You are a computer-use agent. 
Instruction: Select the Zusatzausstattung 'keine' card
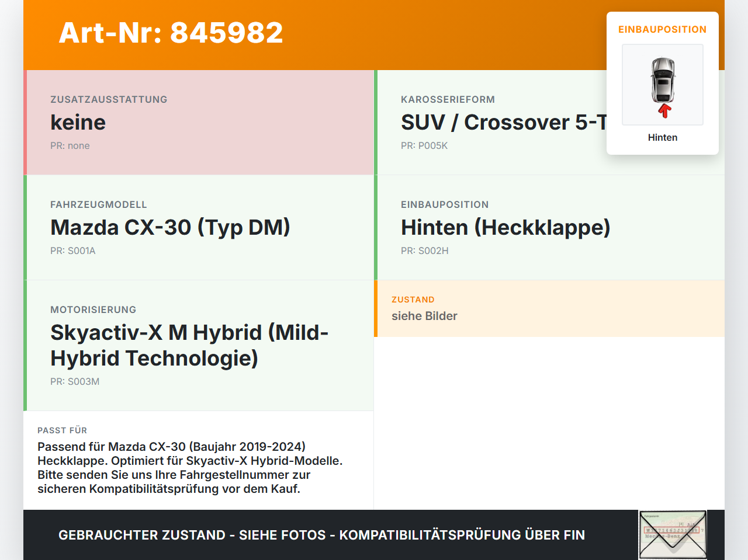tap(199, 123)
